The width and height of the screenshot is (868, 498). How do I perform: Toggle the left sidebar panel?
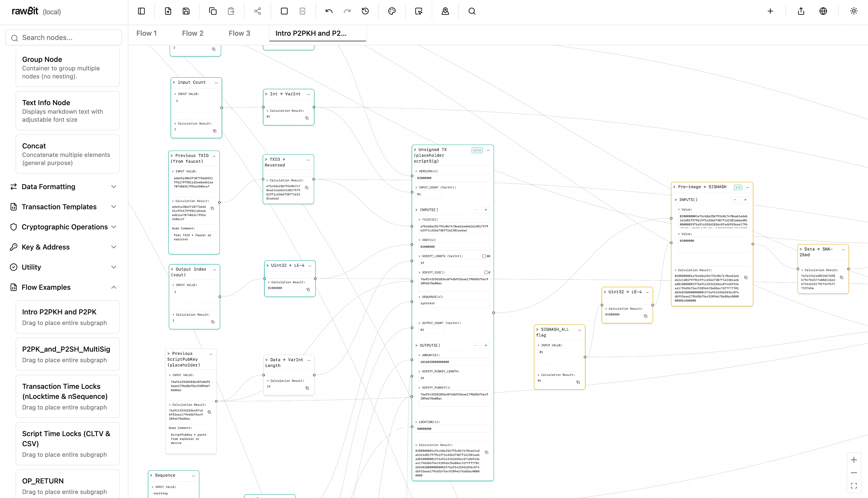point(141,11)
